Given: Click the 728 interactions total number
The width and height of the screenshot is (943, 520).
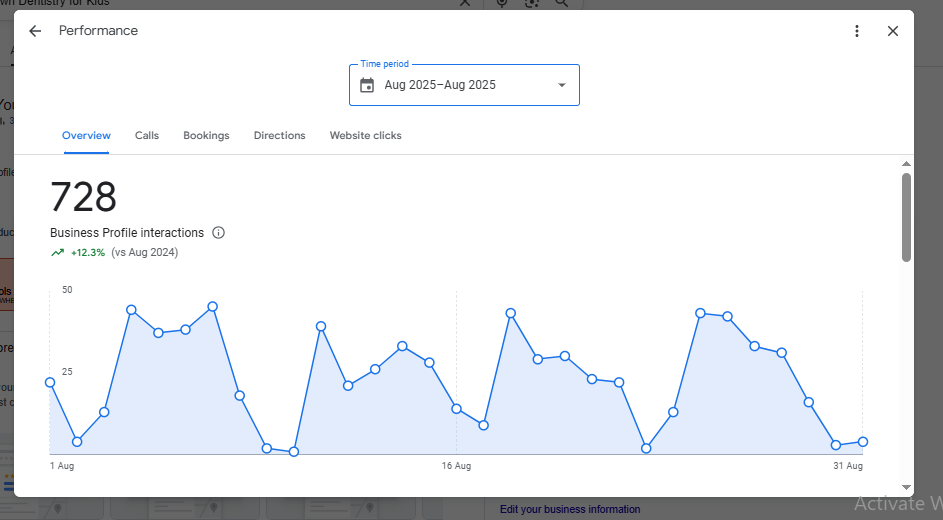Looking at the screenshot, I should point(84,198).
